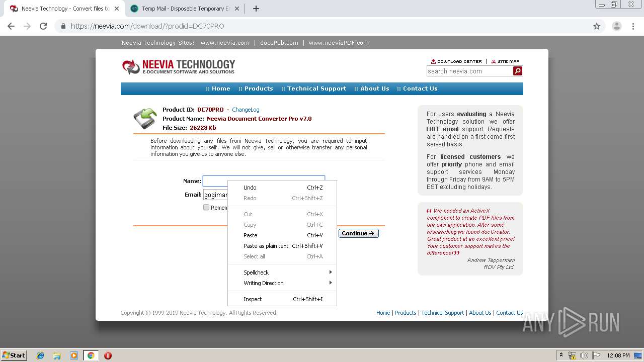Show hidden system tray icons arrow
This screenshot has width=644, height=362.
tap(561, 355)
